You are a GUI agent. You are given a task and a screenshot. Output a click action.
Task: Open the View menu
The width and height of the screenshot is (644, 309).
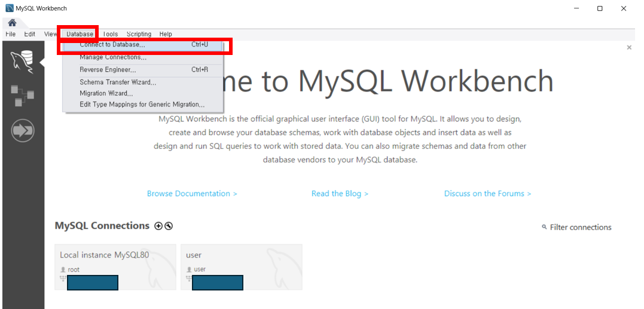50,34
